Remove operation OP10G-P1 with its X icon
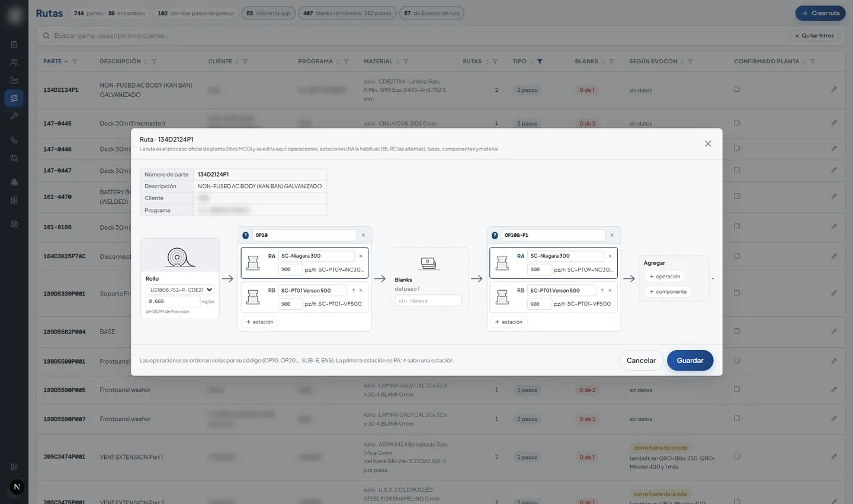This screenshot has width=853, height=504. [x=612, y=235]
